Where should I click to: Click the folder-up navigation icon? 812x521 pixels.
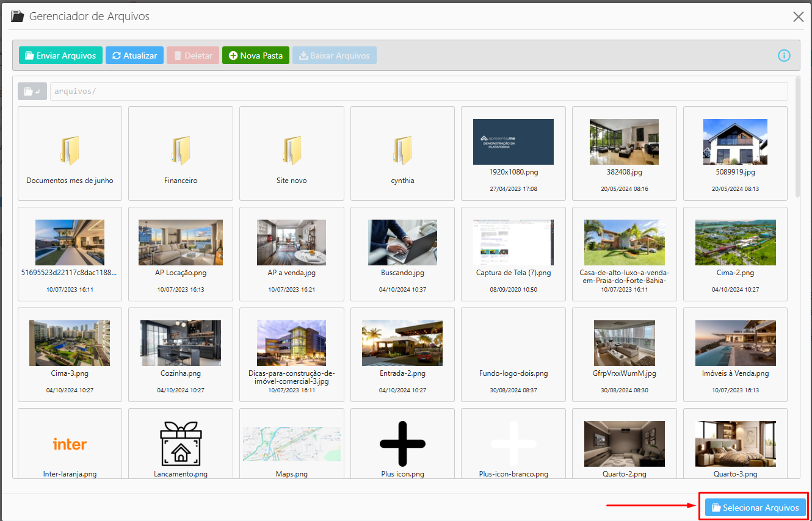(32, 92)
